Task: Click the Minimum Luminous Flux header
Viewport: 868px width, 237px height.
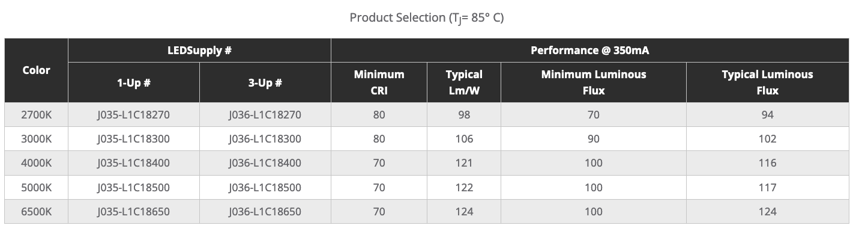Action: coord(594,82)
